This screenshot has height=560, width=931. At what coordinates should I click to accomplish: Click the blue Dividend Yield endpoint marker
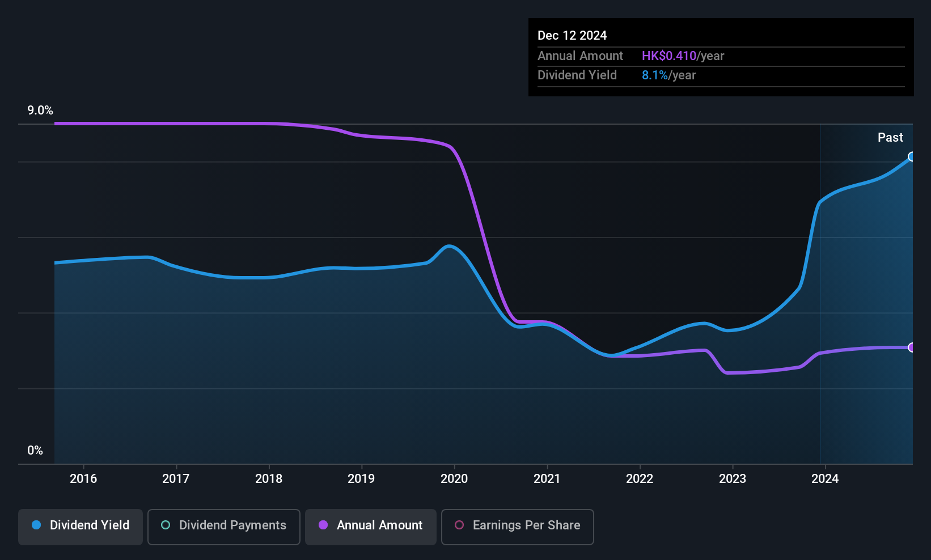point(912,156)
